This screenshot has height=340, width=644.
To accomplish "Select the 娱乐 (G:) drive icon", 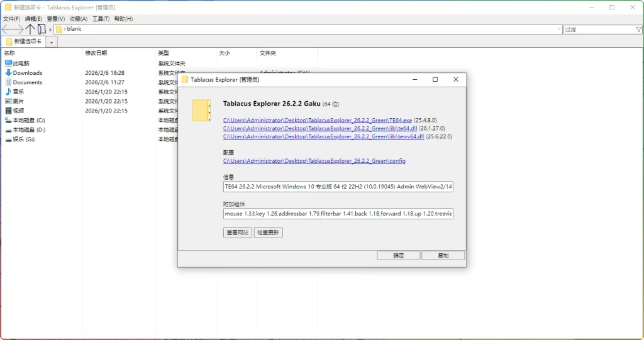I will click(8, 139).
